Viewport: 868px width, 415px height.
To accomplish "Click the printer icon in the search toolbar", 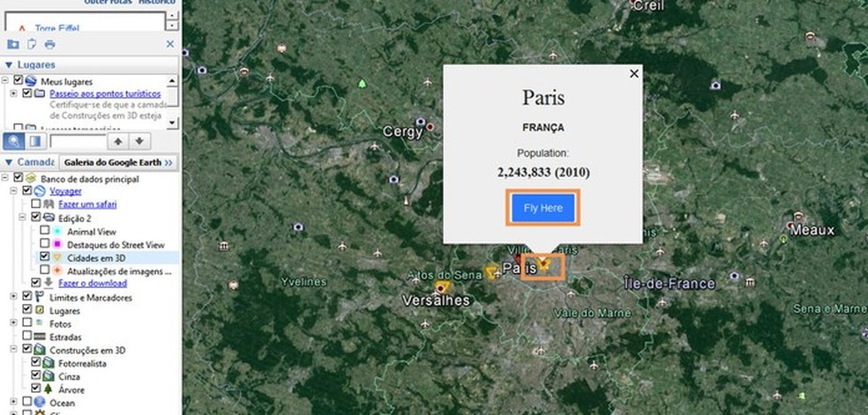I will tap(49, 45).
